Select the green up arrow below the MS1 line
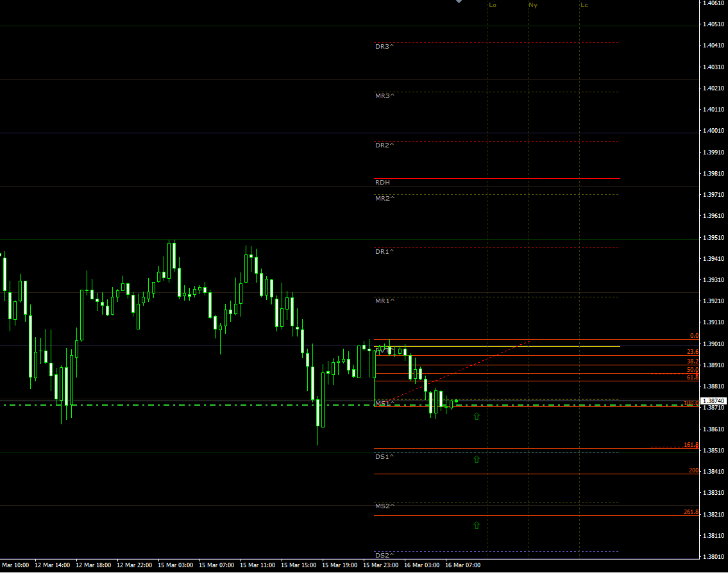728x573 pixels. (476, 417)
